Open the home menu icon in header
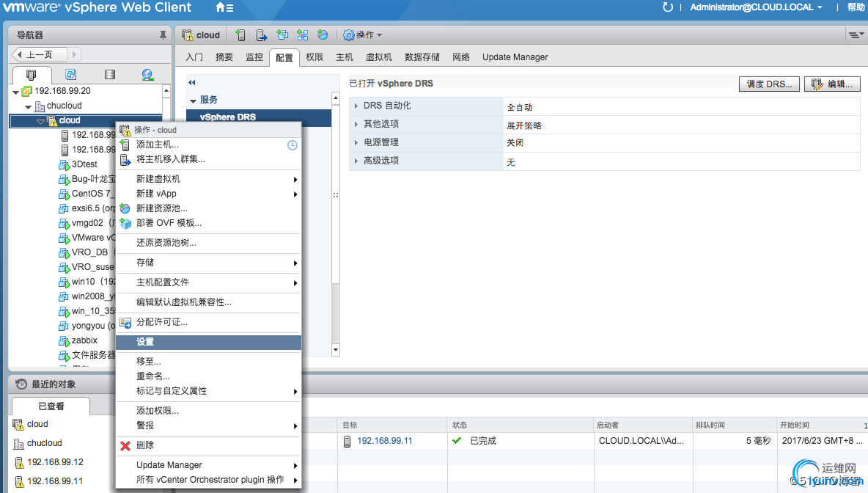868x493 pixels. 224,7
